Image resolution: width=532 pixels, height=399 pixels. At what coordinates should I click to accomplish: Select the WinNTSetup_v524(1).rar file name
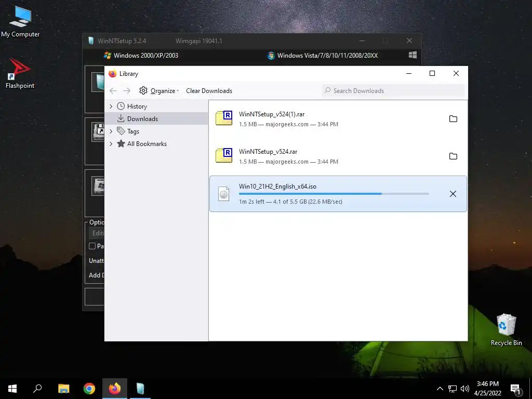(271, 114)
